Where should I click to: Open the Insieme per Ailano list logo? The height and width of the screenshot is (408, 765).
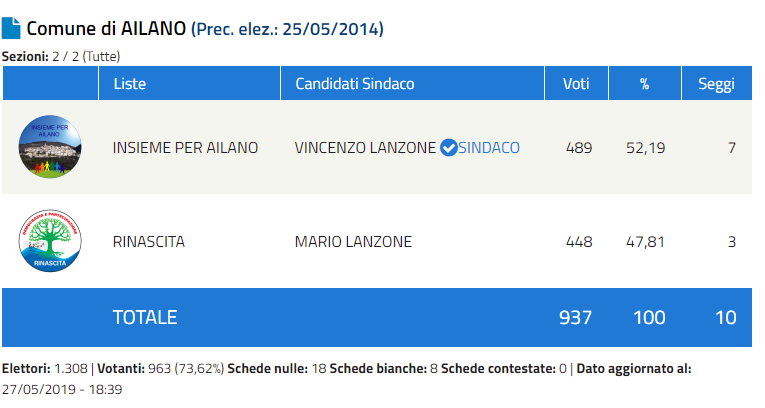click(x=50, y=147)
